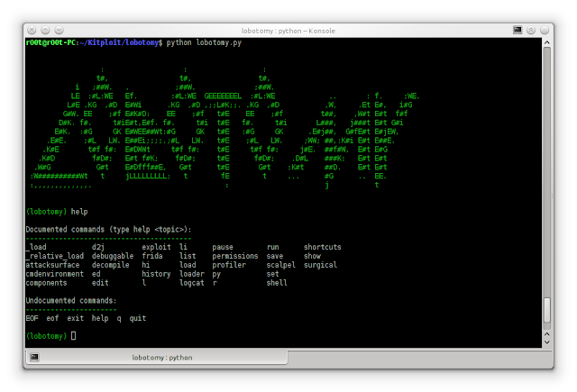Click the vertical scrollbar thumb
The width and height of the screenshot is (577, 392).
547,310
